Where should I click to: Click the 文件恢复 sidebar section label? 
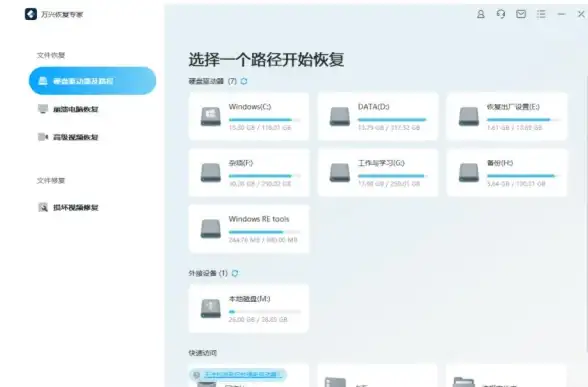click(51, 55)
